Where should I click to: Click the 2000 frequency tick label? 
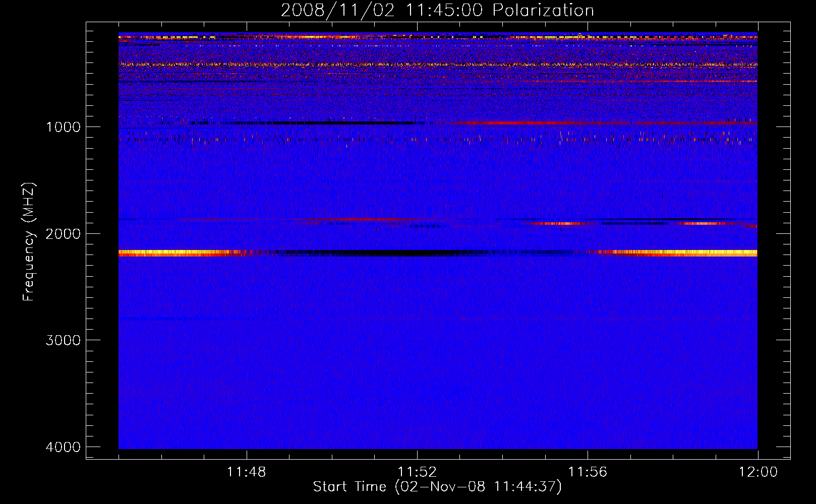pyautogui.click(x=63, y=233)
